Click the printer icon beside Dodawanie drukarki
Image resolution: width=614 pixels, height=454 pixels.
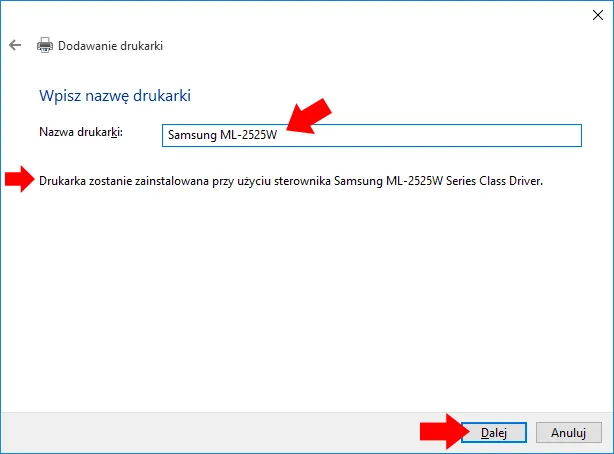pos(45,45)
